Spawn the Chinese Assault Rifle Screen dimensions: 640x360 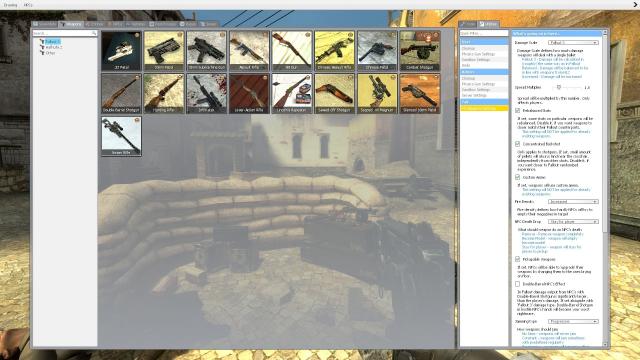[x=334, y=51]
